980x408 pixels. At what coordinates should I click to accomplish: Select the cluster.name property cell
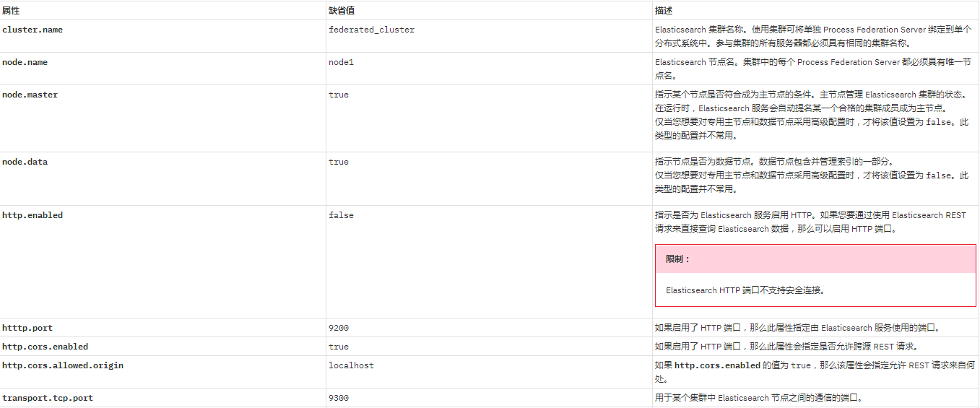(x=32, y=30)
